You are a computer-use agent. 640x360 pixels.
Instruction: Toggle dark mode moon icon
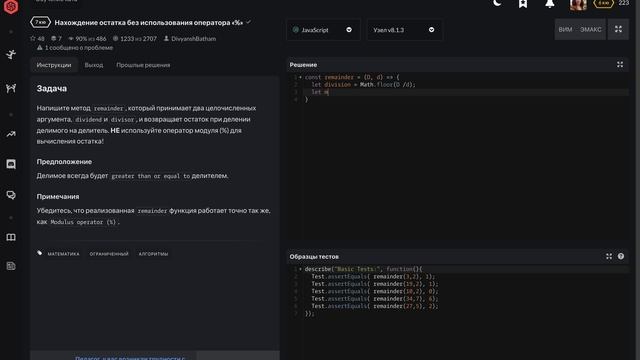tap(497, 3)
